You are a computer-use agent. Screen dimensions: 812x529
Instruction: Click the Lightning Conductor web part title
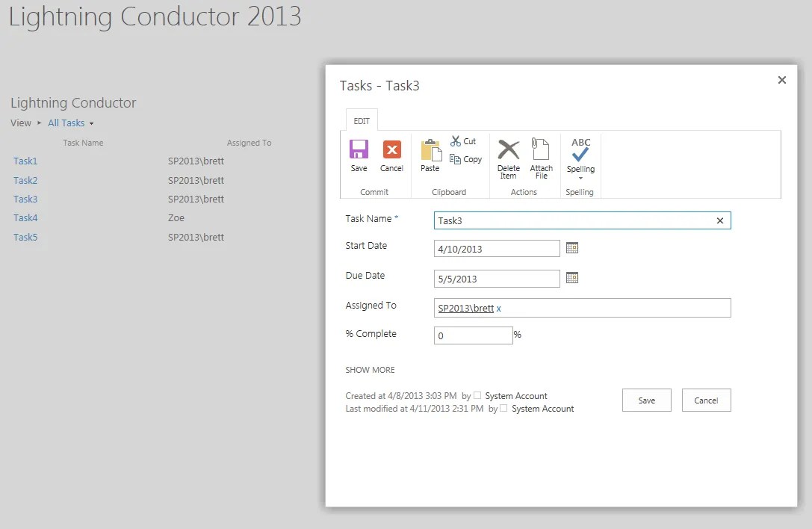click(x=73, y=102)
